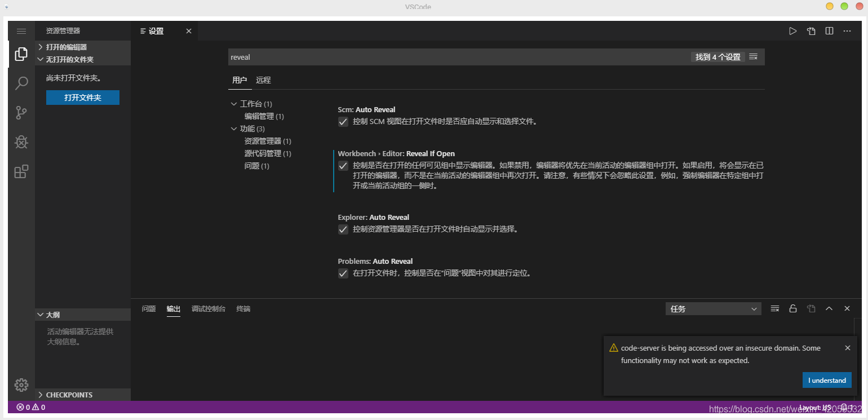Collapse the 功能 settings group

[234, 129]
